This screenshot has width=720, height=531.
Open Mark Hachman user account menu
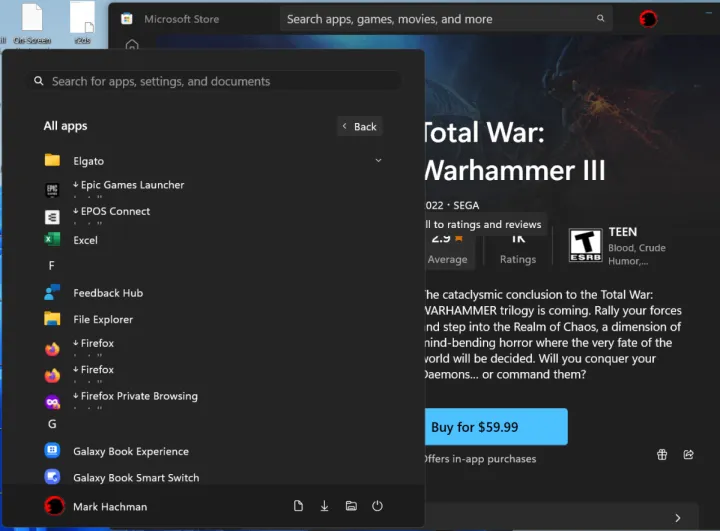point(97,506)
